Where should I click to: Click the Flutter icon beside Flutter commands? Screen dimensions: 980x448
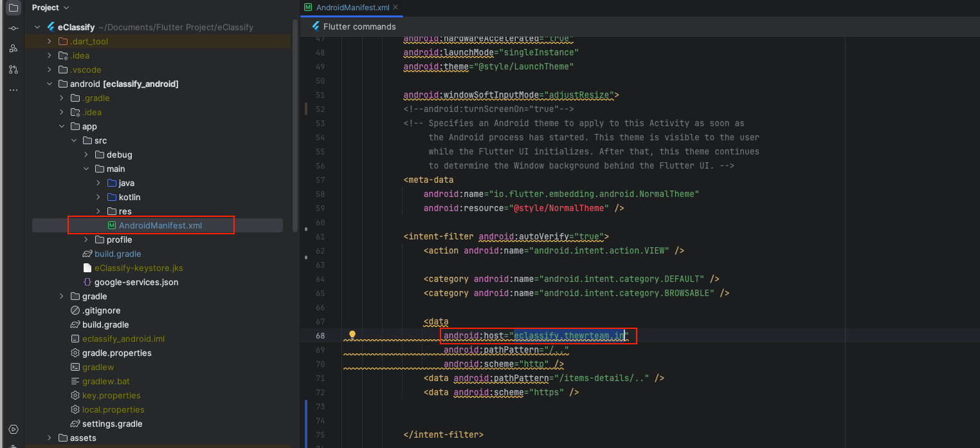click(315, 26)
